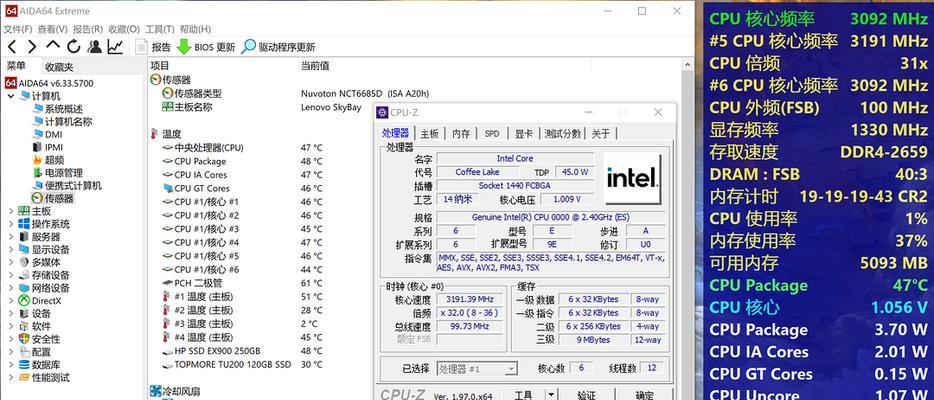Image resolution: width=934 pixels, height=400 pixels.
Task: Open the 文件(F) menu
Action: click(x=18, y=29)
